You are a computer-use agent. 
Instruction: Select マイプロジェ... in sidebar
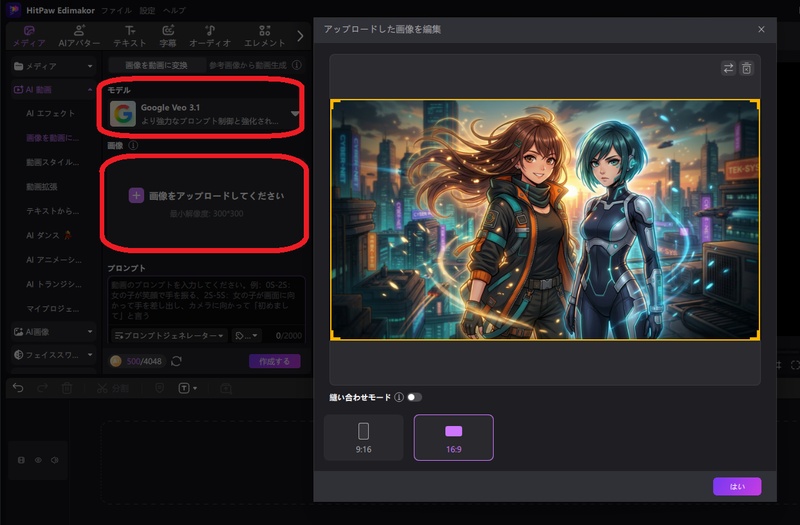pos(53,309)
